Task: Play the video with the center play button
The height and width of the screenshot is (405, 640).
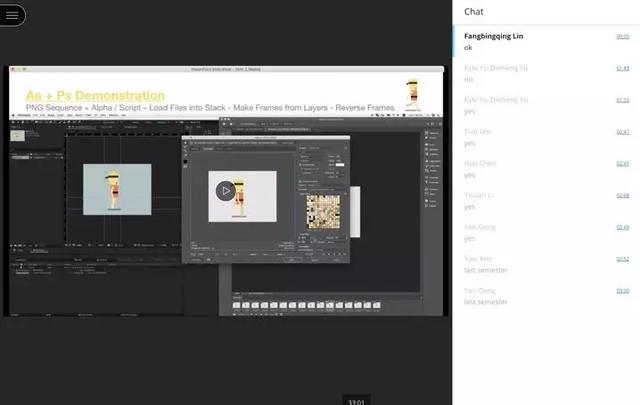Action: click(226, 191)
